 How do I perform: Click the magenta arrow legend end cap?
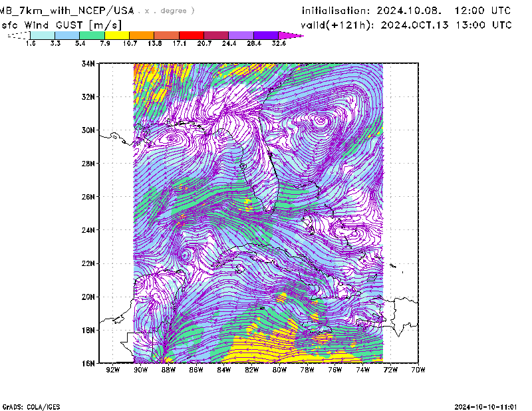click(x=291, y=35)
